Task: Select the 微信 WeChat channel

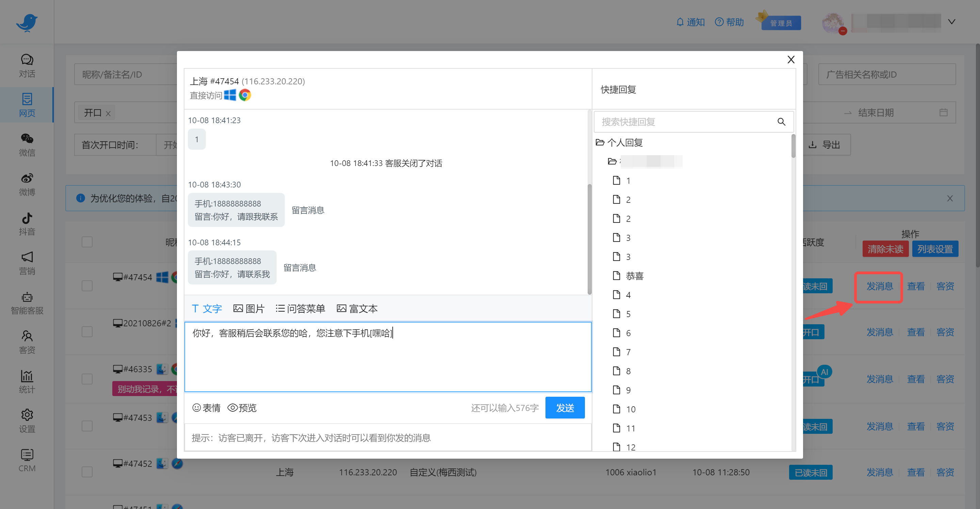Action: point(27,145)
